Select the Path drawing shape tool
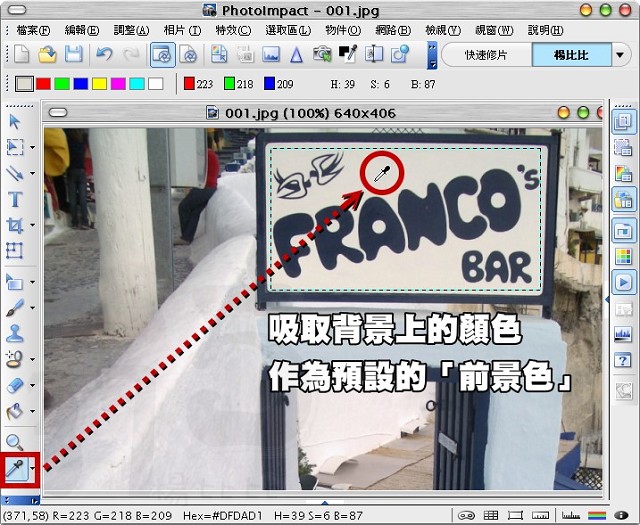 click(x=15, y=282)
